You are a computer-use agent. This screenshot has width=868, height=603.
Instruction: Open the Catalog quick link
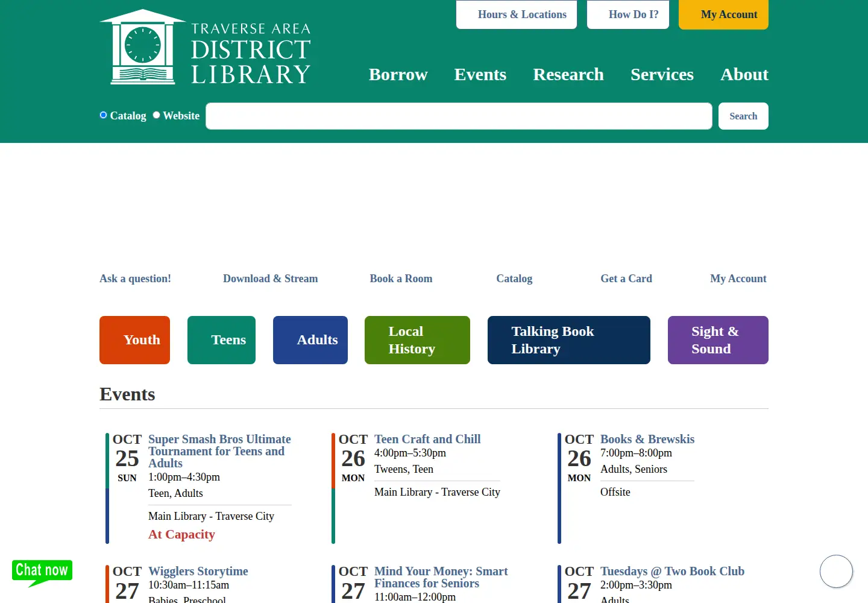pyautogui.click(x=514, y=279)
